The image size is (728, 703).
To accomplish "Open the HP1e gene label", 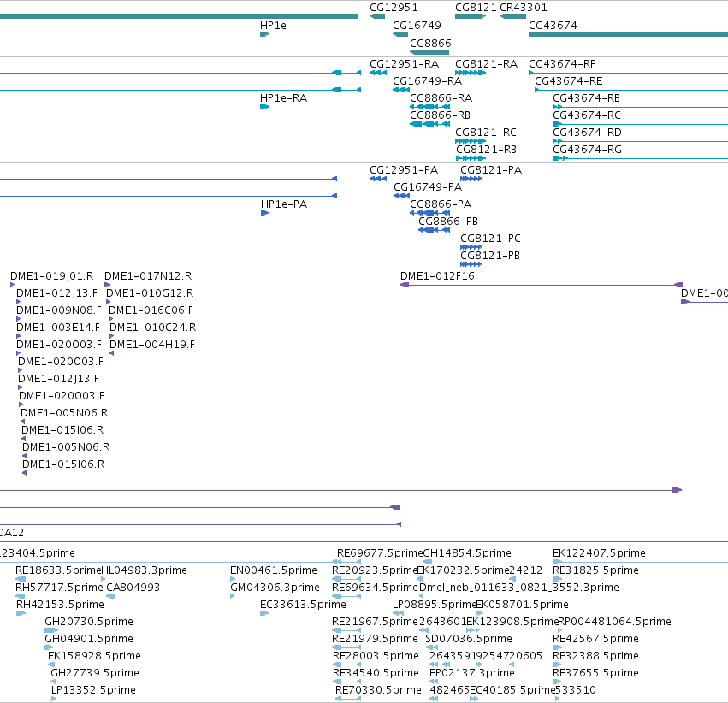I will click(x=273, y=26).
